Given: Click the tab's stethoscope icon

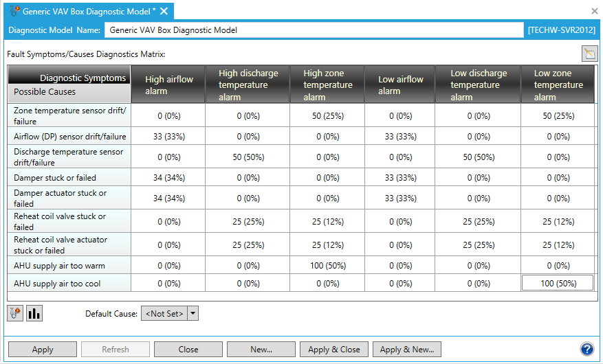Looking at the screenshot, I should [x=13, y=11].
